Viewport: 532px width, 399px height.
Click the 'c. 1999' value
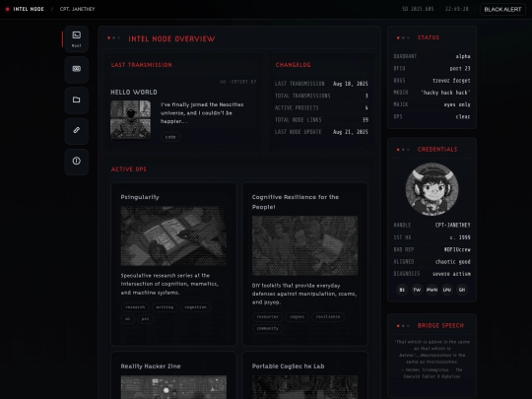point(460,237)
